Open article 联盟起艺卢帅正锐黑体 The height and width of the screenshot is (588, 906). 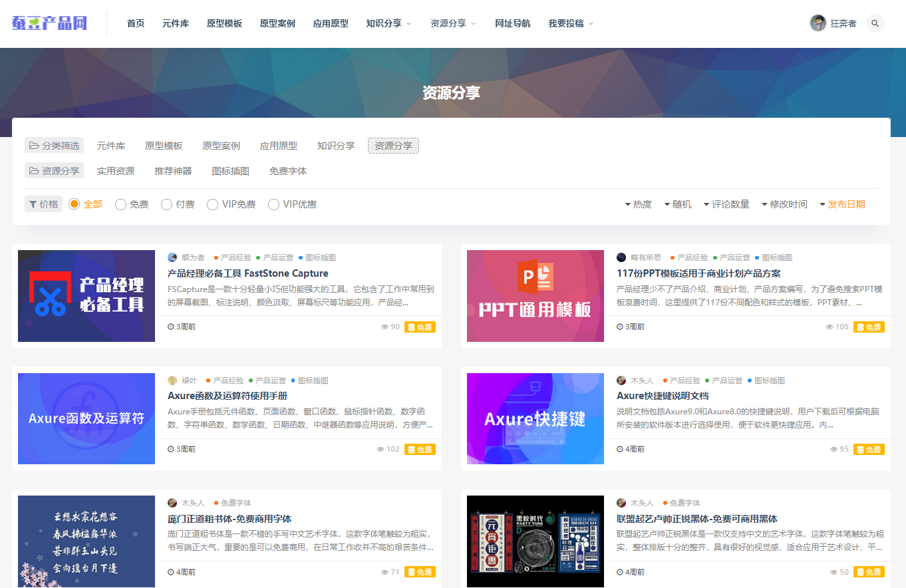[697, 519]
